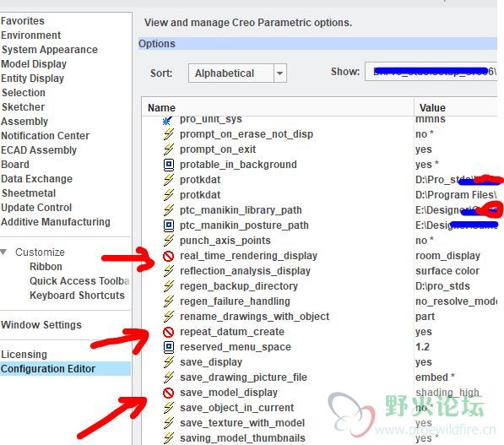The width and height of the screenshot is (504, 445).
Task: Click the prohibited icon beside real_time_rendering_display
Action: click(169, 256)
